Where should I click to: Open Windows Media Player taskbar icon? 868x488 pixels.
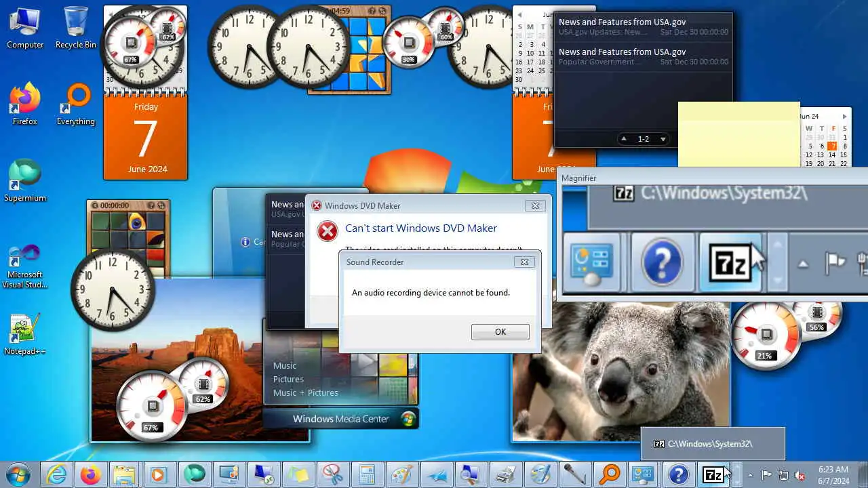tap(160, 475)
